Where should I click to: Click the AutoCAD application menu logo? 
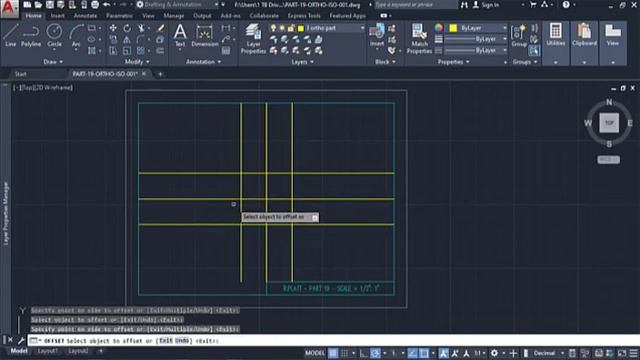[x=9, y=8]
